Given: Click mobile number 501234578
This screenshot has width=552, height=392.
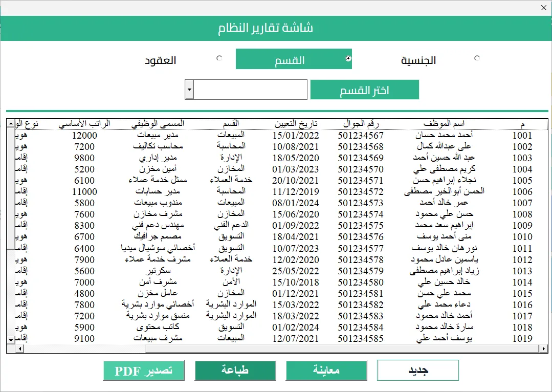Looking at the screenshot, I should 361,259.
